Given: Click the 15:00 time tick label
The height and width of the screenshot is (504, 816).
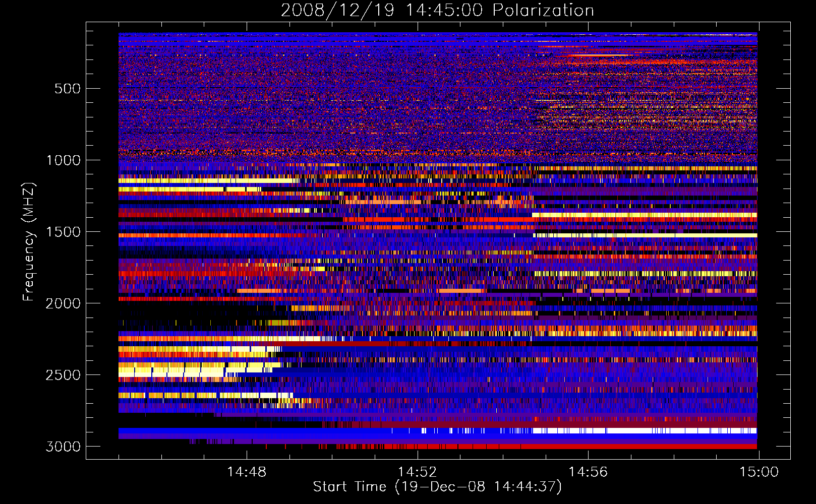Looking at the screenshot, I should (x=759, y=472).
